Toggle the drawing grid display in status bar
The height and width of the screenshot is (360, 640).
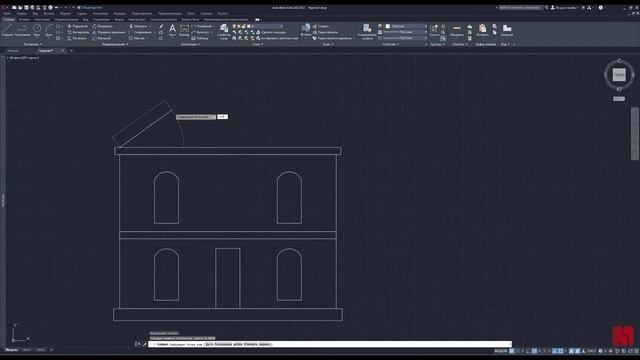tap(511, 351)
